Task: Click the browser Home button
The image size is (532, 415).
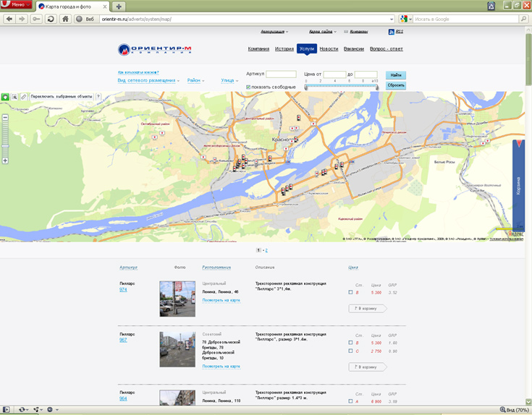Action: coord(65,19)
